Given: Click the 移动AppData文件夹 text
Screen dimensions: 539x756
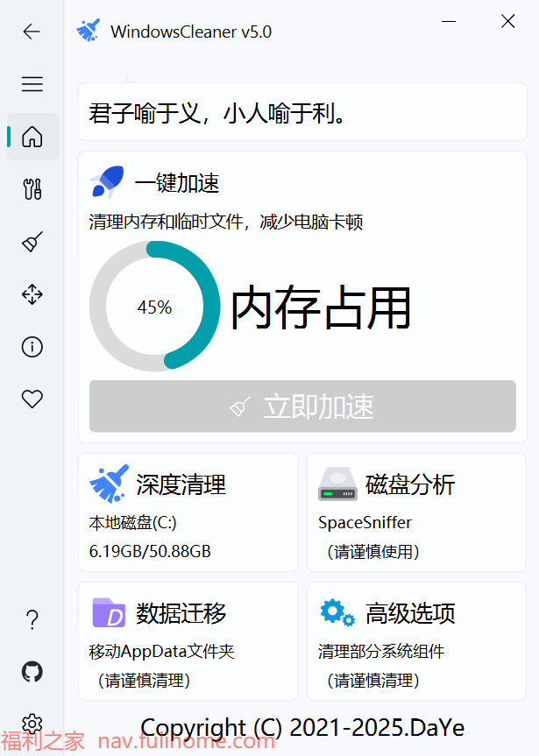Looking at the screenshot, I should coord(161,652).
